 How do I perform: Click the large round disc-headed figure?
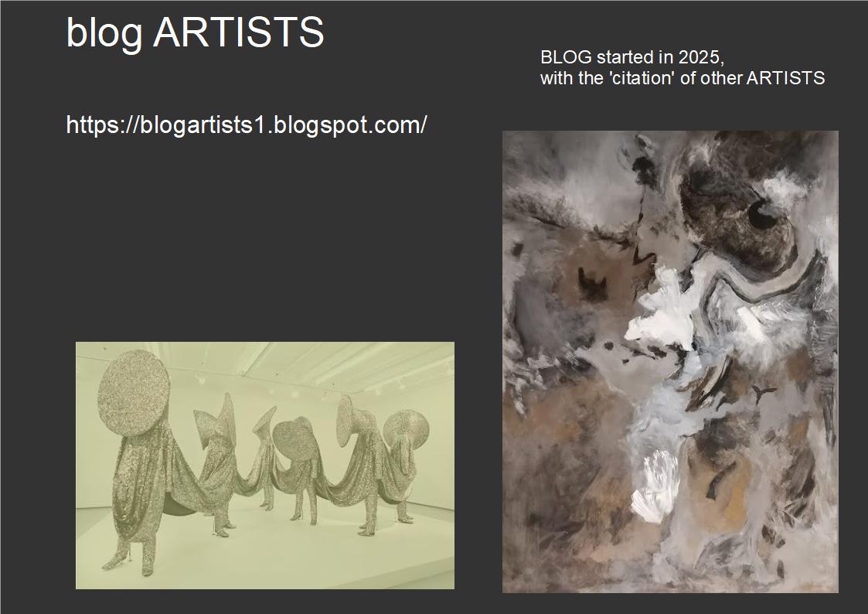coord(134,459)
